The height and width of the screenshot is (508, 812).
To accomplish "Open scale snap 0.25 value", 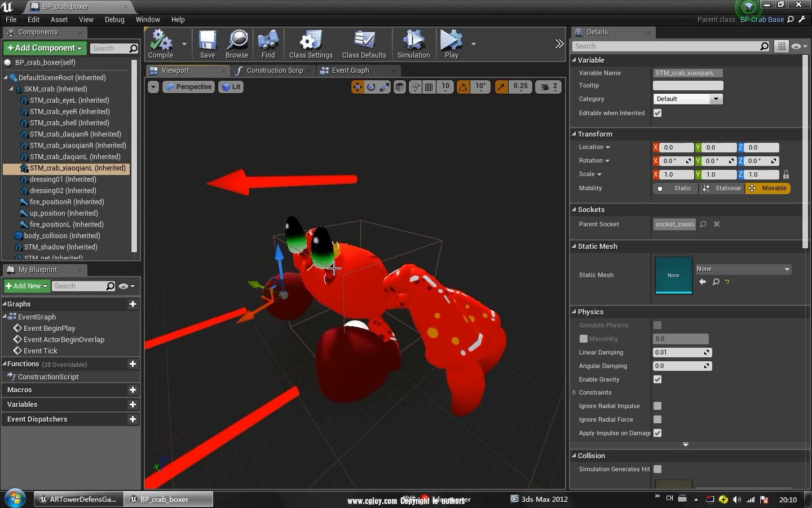I will (x=520, y=87).
